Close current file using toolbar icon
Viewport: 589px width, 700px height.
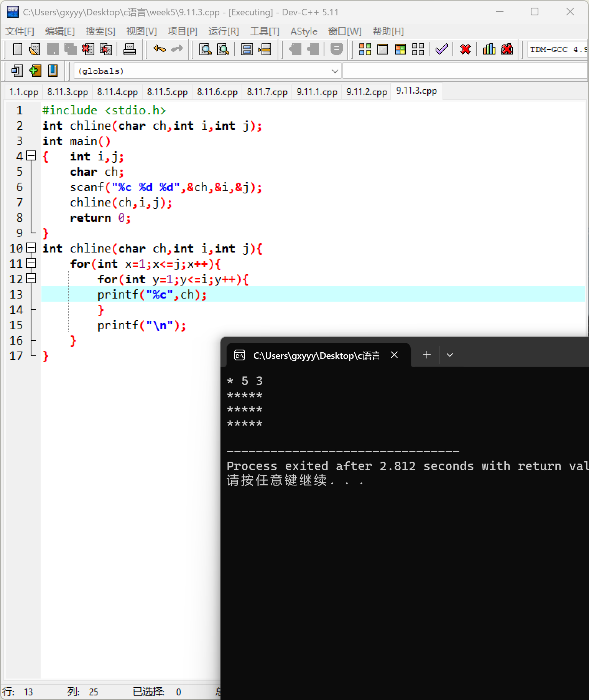click(88, 49)
